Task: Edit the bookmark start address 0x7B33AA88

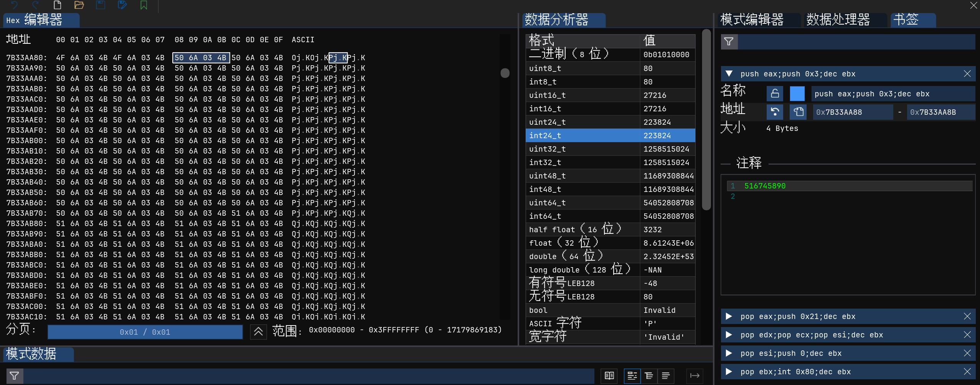Action: 853,112
